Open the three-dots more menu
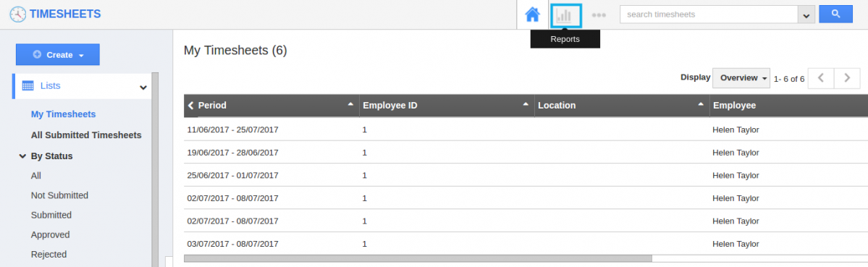The height and width of the screenshot is (267, 868). (x=599, y=15)
